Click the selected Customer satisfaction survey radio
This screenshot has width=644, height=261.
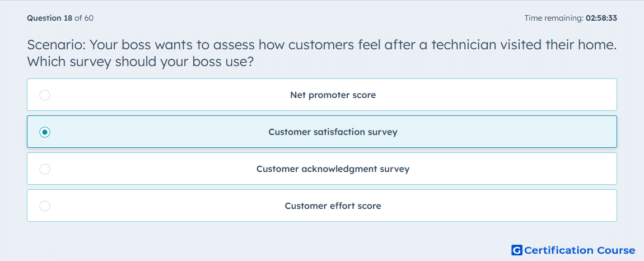pos(45,132)
